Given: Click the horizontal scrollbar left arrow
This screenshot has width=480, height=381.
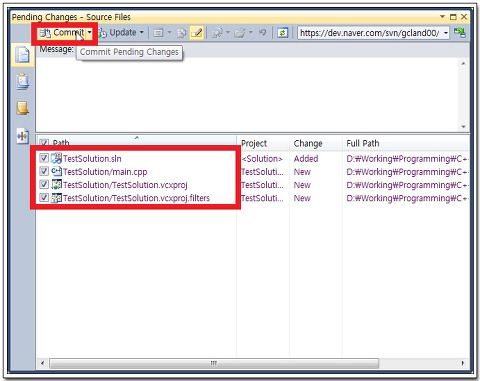Looking at the screenshot, I should click(x=42, y=363).
